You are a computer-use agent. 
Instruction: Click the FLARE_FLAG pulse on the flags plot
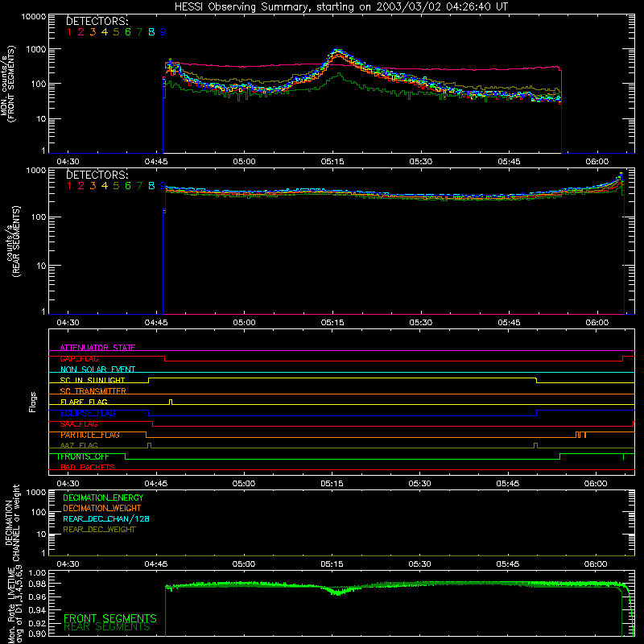coord(171,402)
